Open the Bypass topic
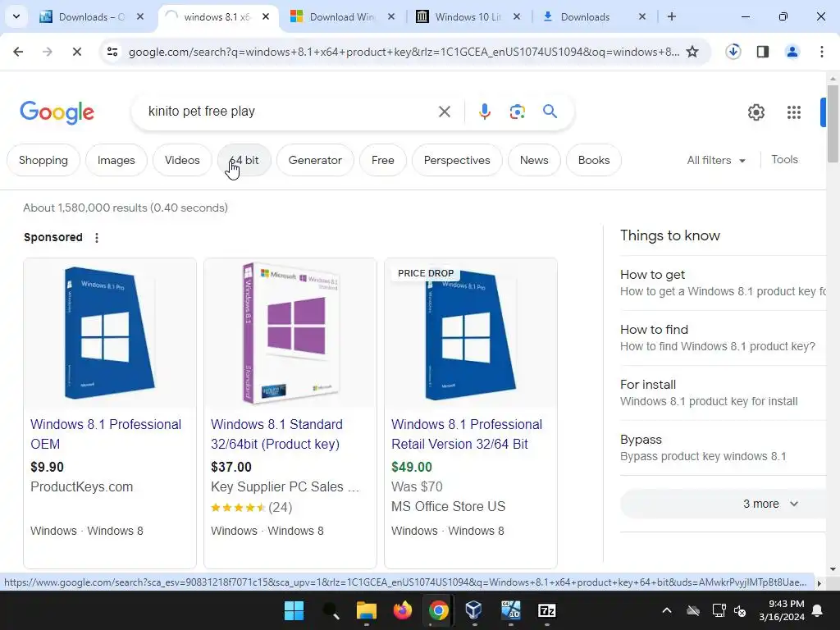The width and height of the screenshot is (840, 630). point(724,448)
